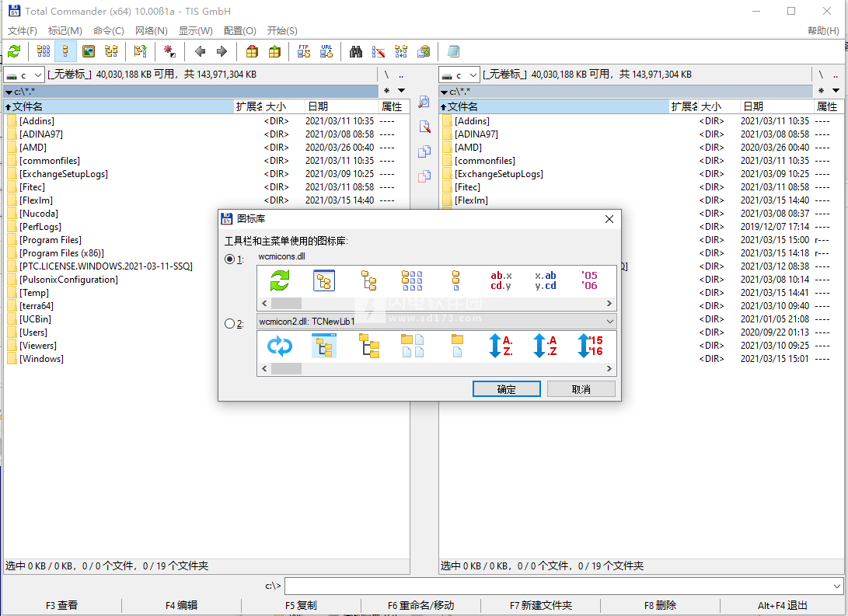Open the 帮助(H) menu

click(823, 31)
